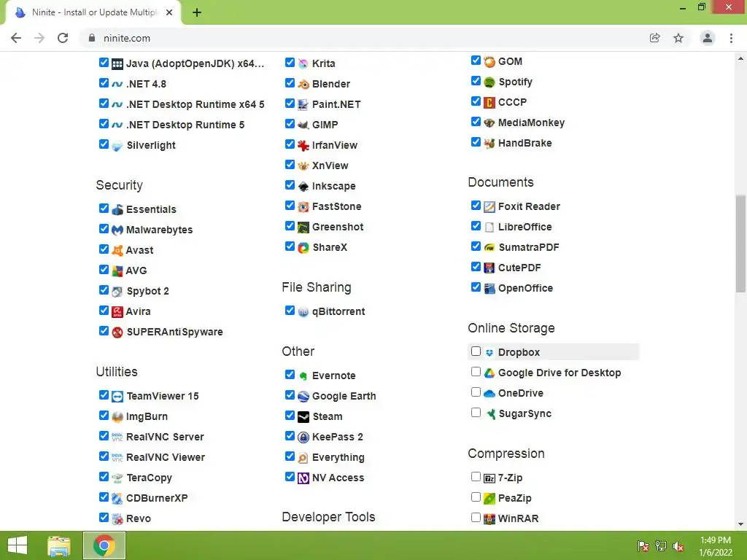Uncheck the TeraCopy checkbox
This screenshot has width=747, height=560.
(x=104, y=477)
